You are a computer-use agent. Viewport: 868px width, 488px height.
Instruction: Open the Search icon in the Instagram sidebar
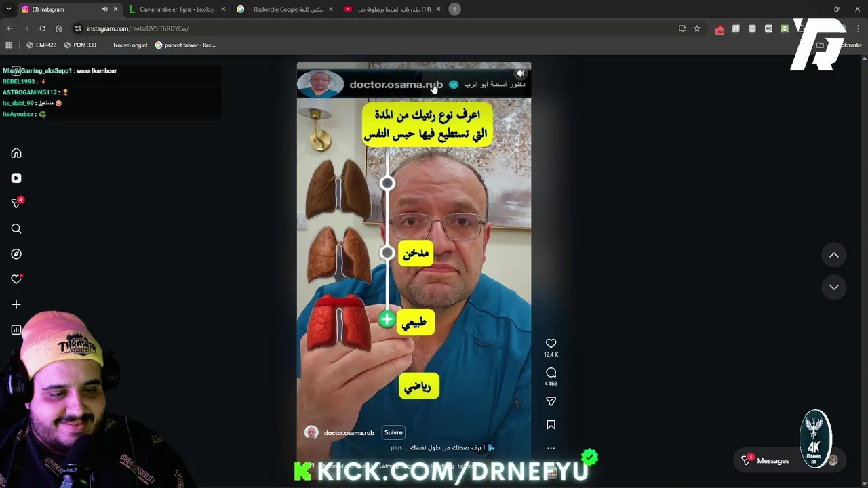(16, 229)
